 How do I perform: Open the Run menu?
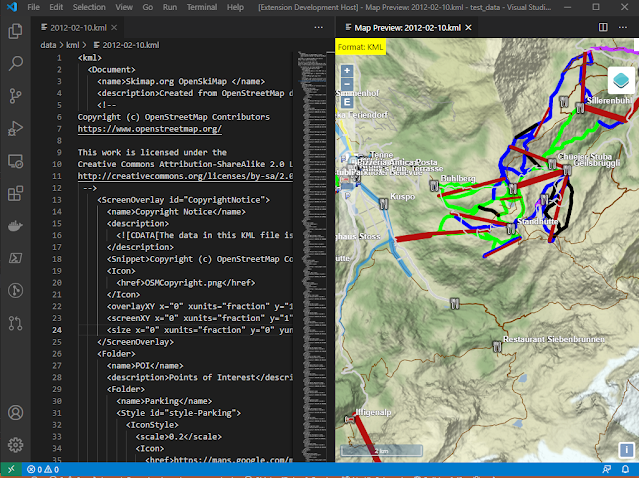tap(170, 7)
